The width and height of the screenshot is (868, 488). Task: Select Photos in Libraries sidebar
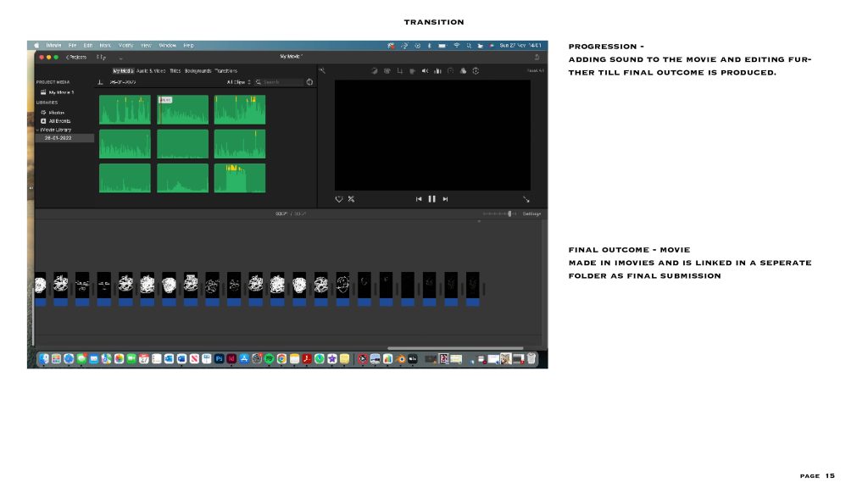tap(56, 113)
